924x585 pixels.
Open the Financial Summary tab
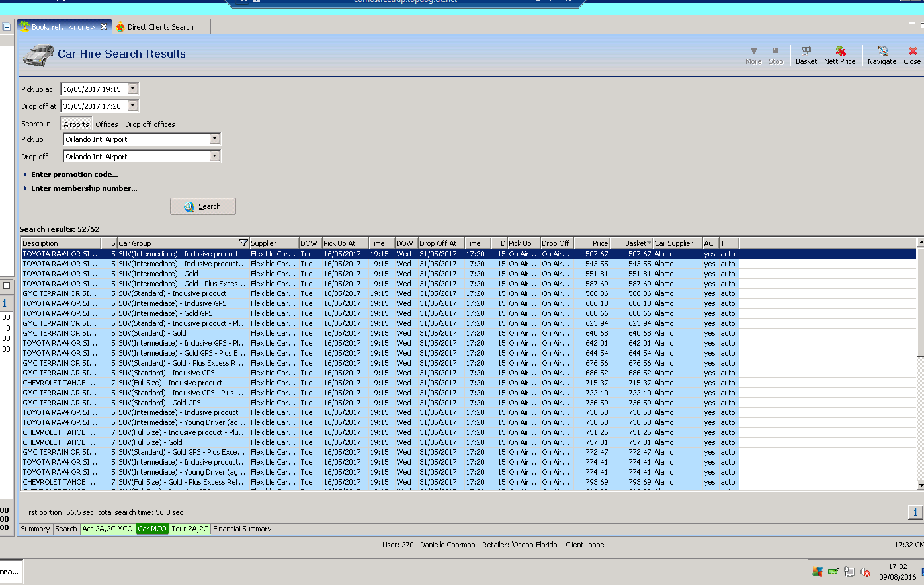tap(242, 529)
